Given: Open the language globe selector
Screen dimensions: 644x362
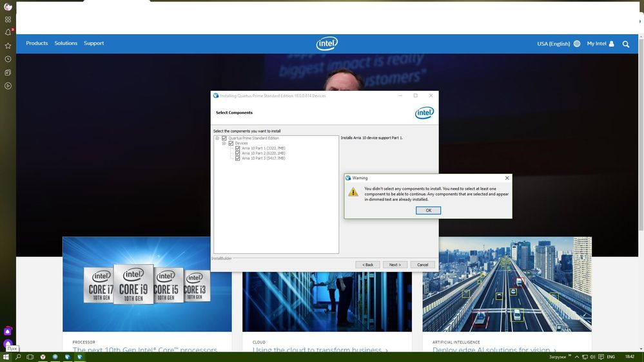Looking at the screenshot, I should 577,44.
